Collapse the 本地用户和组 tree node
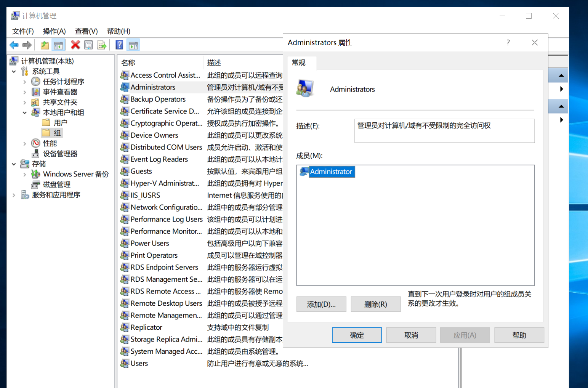 point(25,112)
